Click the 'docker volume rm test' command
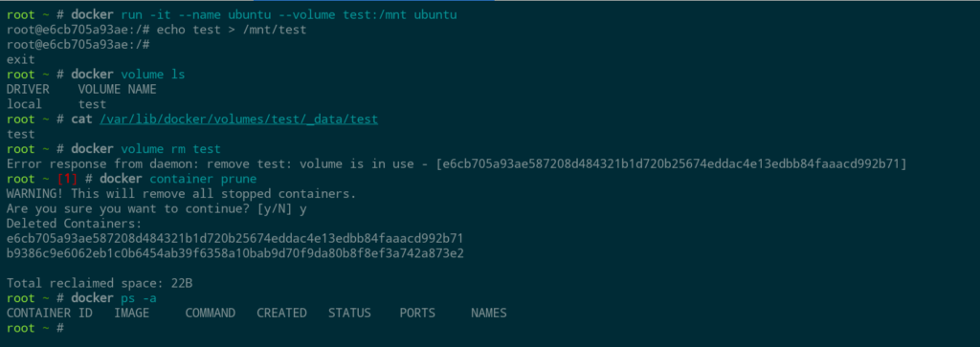Viewport: 980px width, 347px height. (145, 149)
